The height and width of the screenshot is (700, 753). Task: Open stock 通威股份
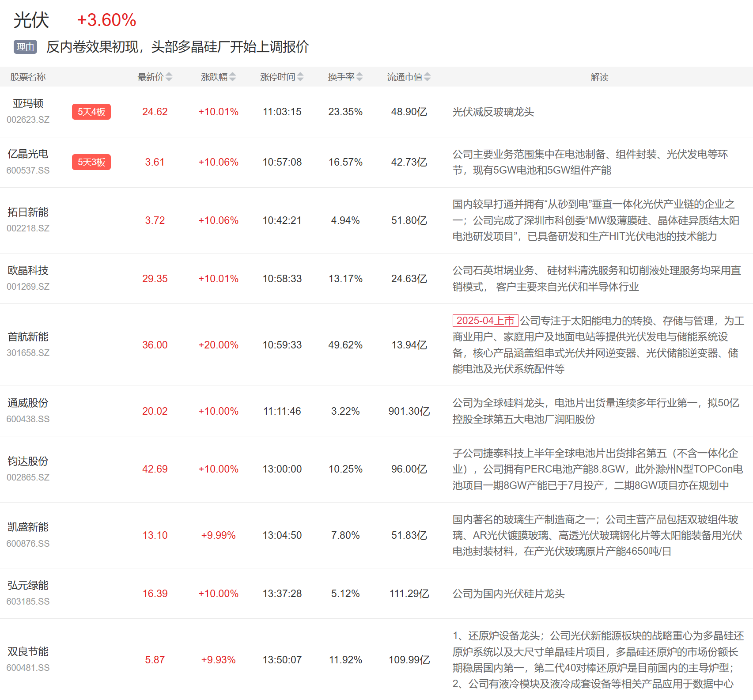pyautogui.click(x=28, y=403)
